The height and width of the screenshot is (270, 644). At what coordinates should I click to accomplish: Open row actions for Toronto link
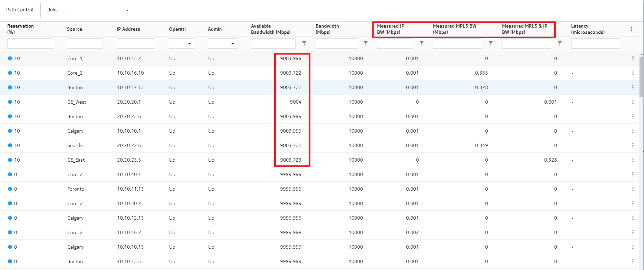[x=633, y=189]
